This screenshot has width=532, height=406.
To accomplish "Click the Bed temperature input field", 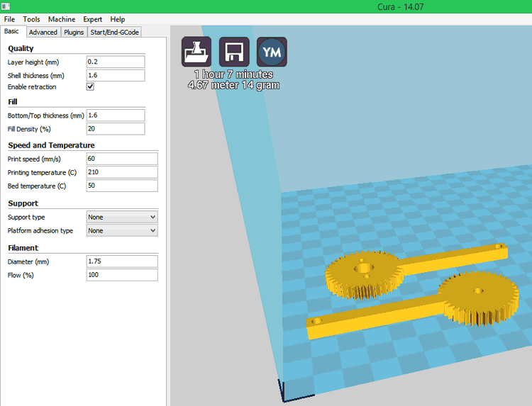I will click(x=122, y=186).
